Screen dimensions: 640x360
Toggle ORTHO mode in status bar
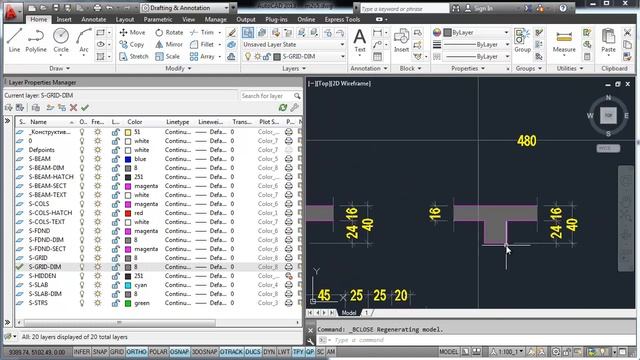(136, 352)
